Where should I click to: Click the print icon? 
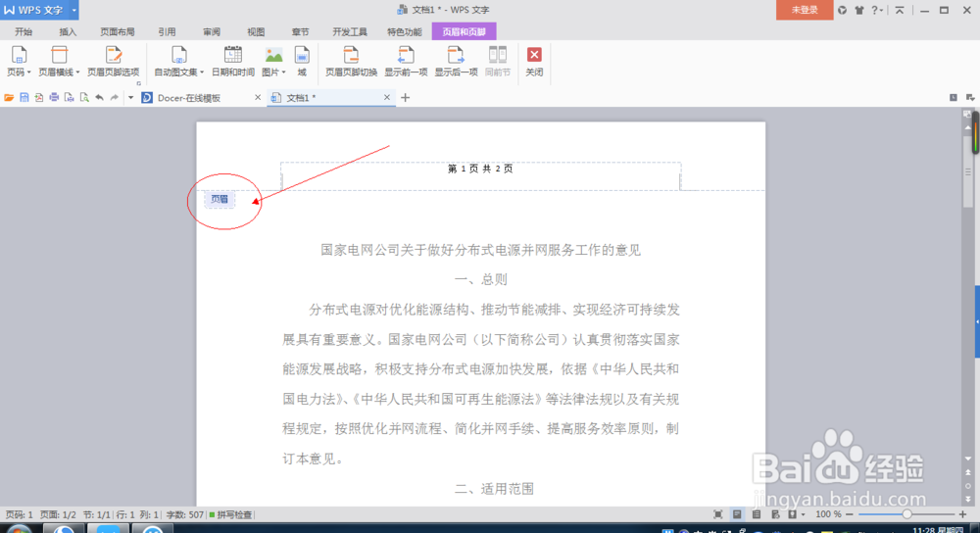54,97
